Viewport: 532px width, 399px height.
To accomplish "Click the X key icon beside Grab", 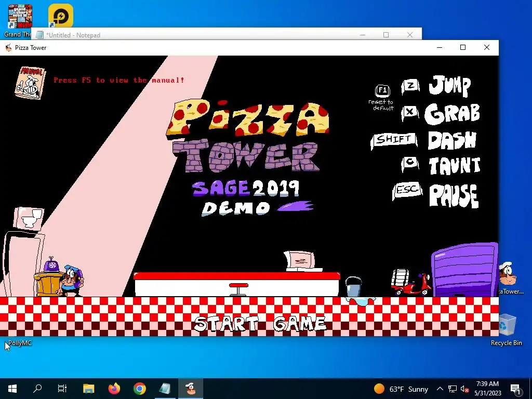I will point(410,112).
